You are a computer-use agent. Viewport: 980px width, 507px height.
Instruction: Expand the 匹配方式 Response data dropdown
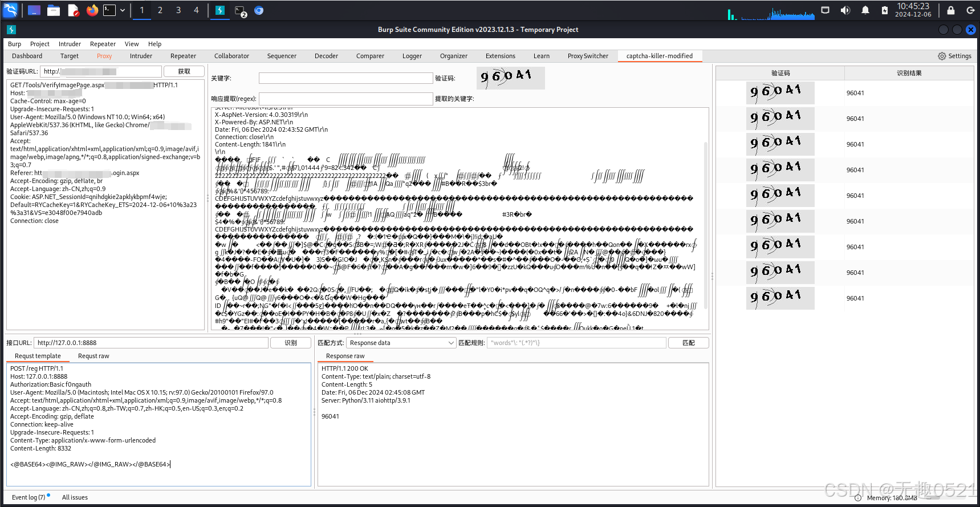tap(401, 343)
